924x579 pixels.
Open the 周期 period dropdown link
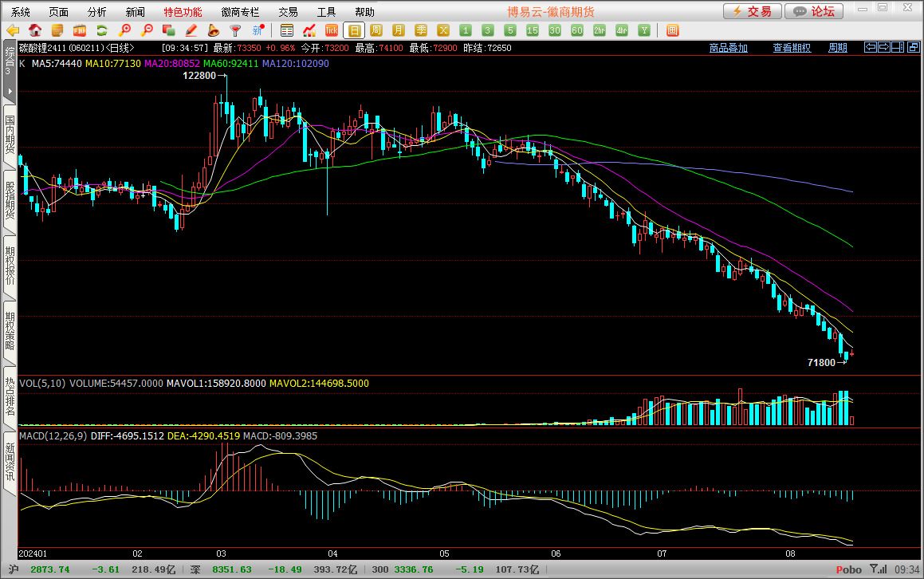(x=837, y=48)
